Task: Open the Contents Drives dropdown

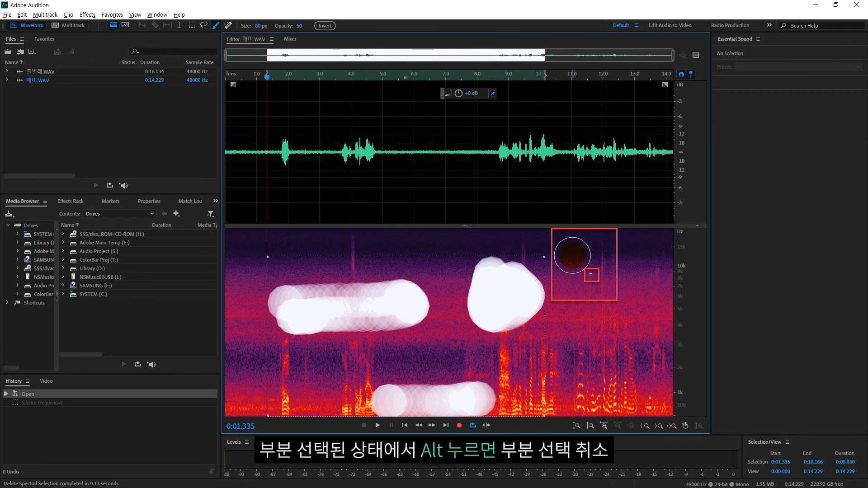Action: (x=120, y=214)
